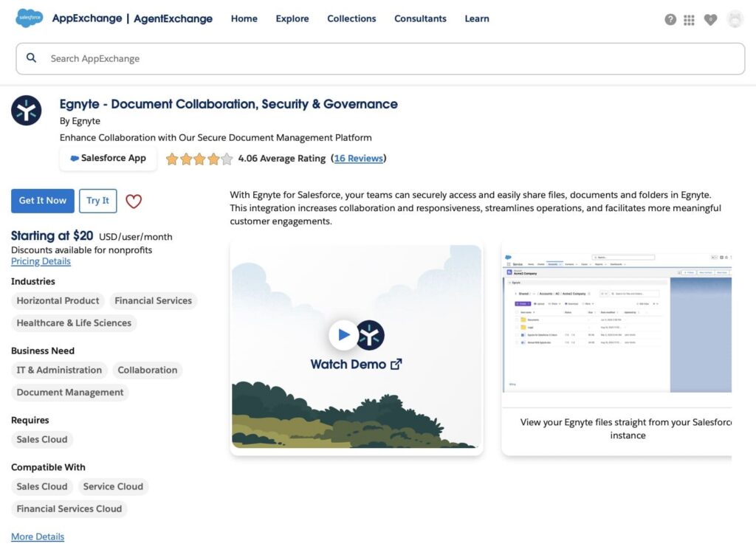Image resolution: width=756 pixels, height=555 pixels.
Task: Click the Try It button
Action: (x=98, y=201)
